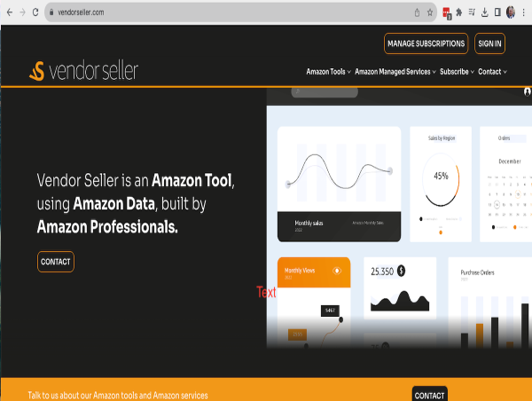Click the Contact button under the headline

tap(56, 262)
